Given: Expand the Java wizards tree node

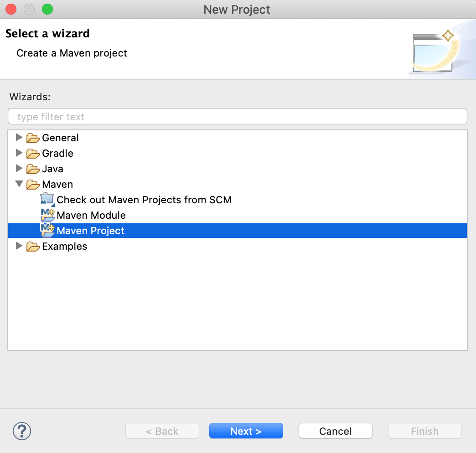Looking at the screenshot, I should click(x=19, y=169).
